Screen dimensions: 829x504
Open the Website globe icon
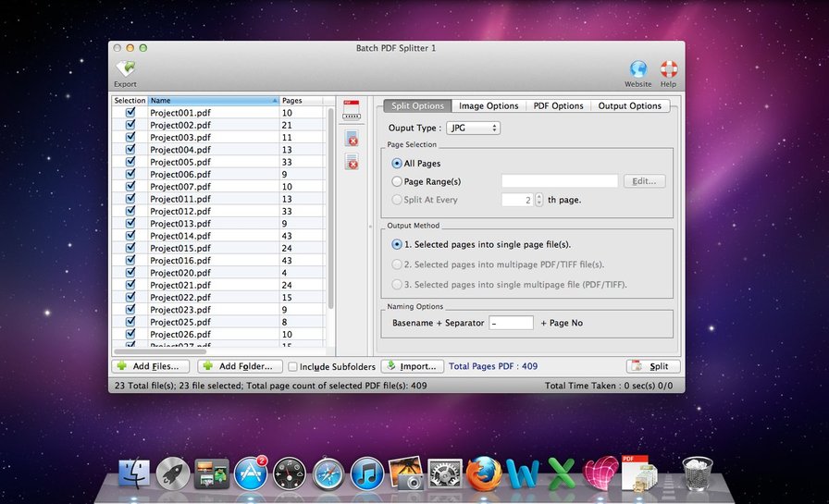(637, 69)
